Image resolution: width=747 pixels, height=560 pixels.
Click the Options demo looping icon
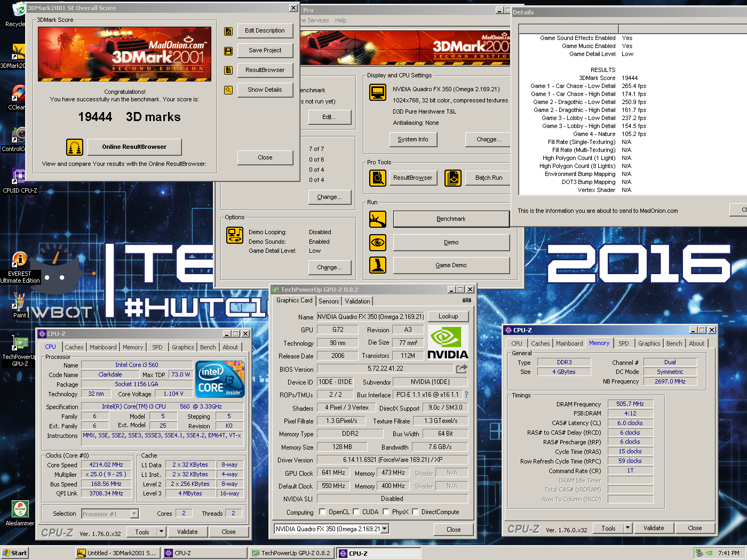(235, 235)
